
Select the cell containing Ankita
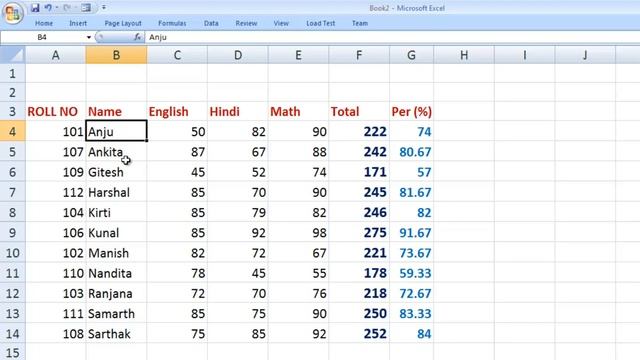pos(116,152)
